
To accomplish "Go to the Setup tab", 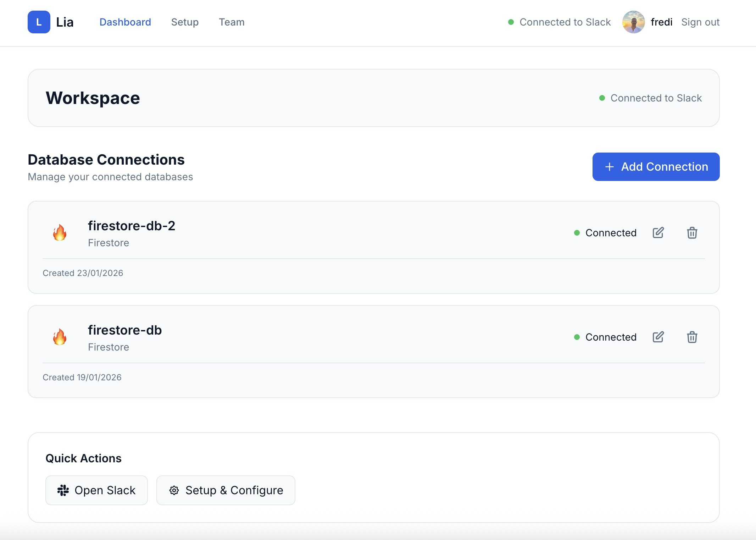I will point(185,22).
